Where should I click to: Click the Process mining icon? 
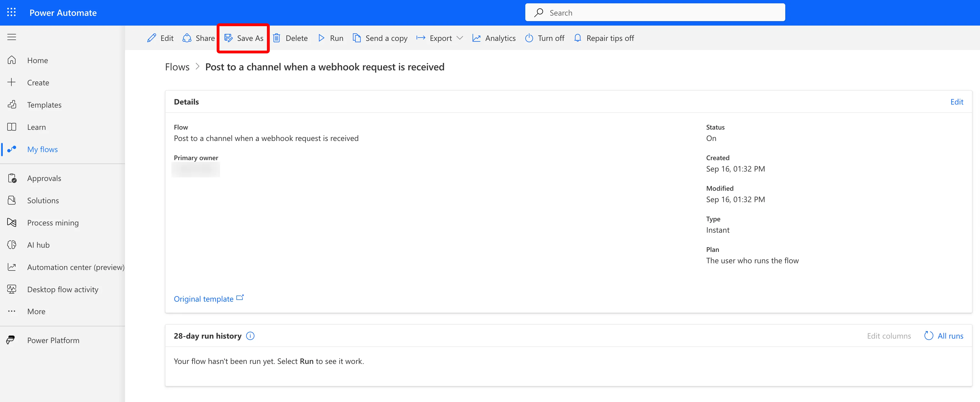pos(12,222)
